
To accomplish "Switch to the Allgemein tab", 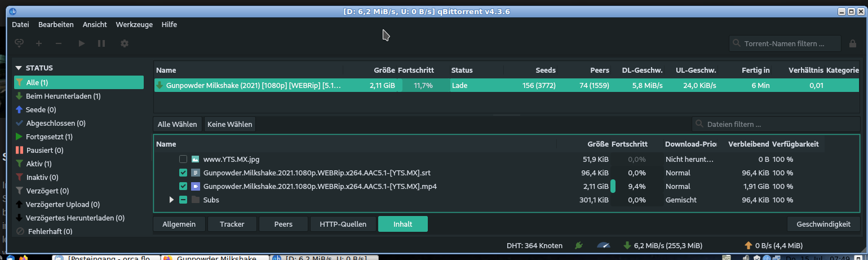I will tap(179, 224).
